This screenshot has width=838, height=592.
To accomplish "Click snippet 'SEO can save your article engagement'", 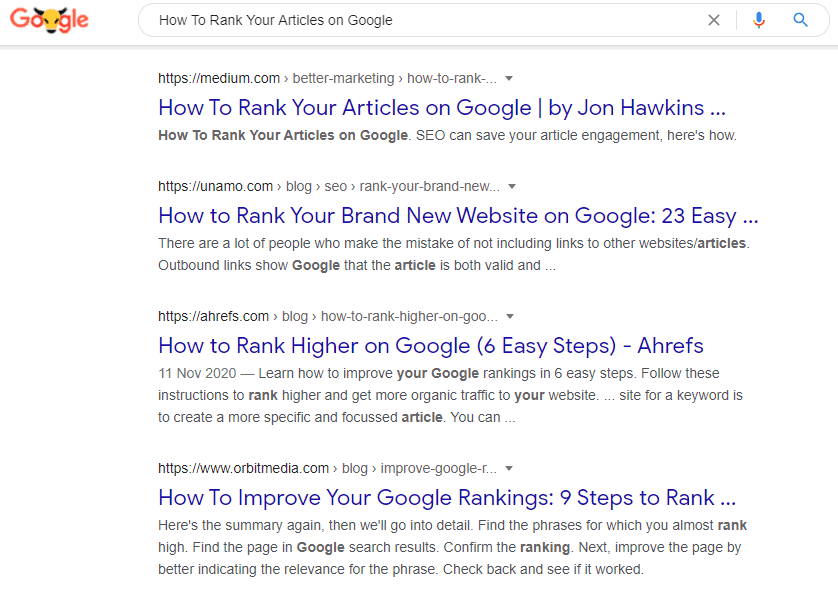I will 537,135.
